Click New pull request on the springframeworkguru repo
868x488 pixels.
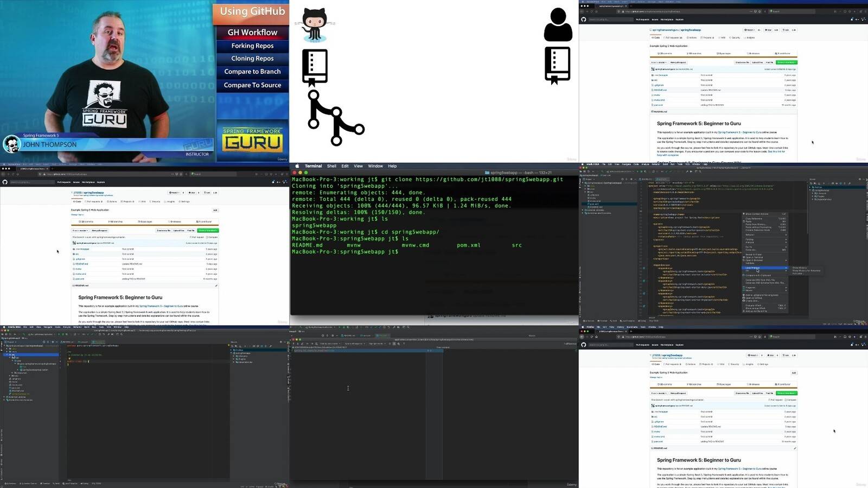[678, 62]
